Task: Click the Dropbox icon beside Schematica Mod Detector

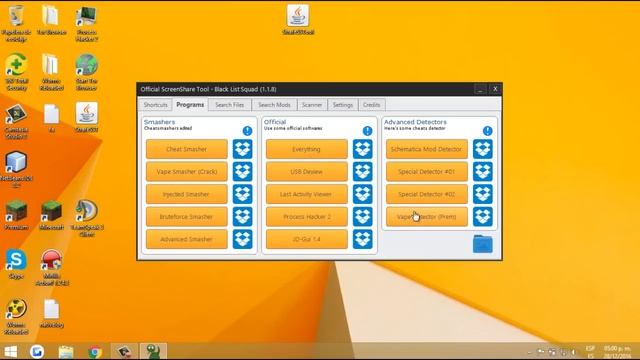Action: pos(482,149)
